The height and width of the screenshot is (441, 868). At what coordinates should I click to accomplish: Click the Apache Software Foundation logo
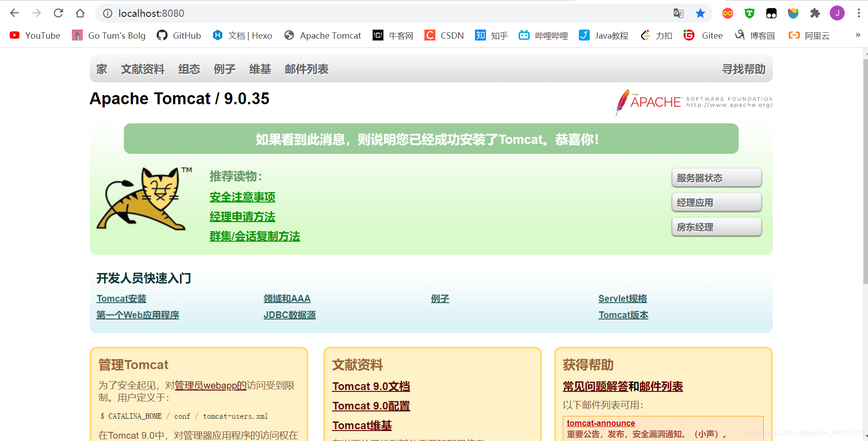[x=694, y=102]
